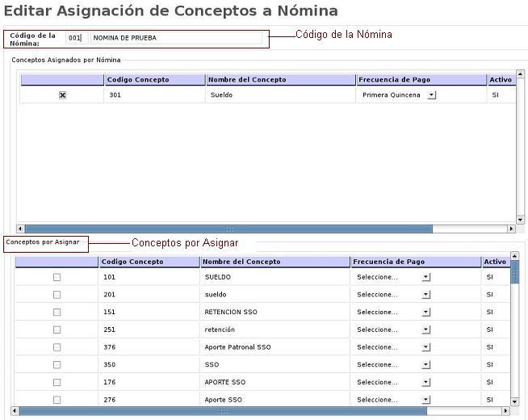
Task: Uncheck the assigned Sueldo concept checkbox
Action: [x=62, y=95]
